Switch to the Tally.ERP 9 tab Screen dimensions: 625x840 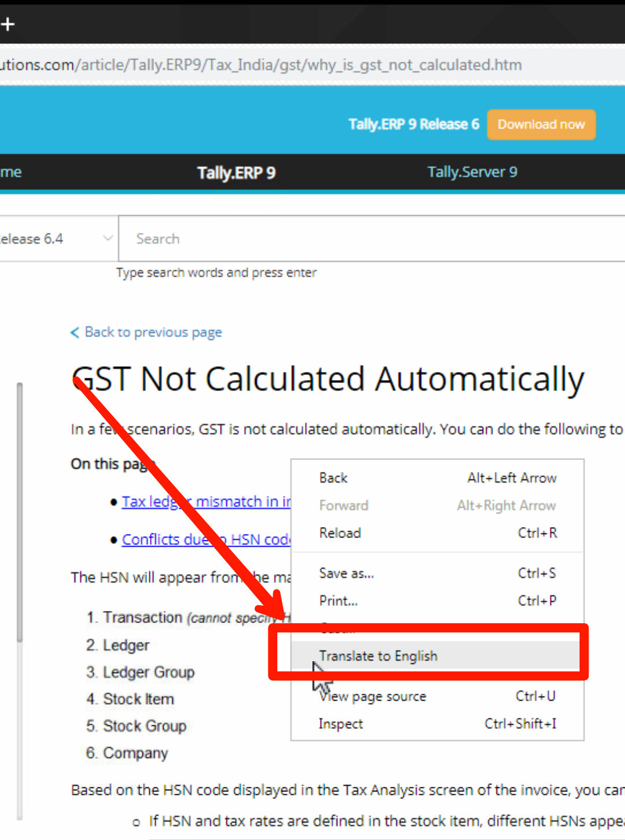pyautogui.click(x=236, y=172)
